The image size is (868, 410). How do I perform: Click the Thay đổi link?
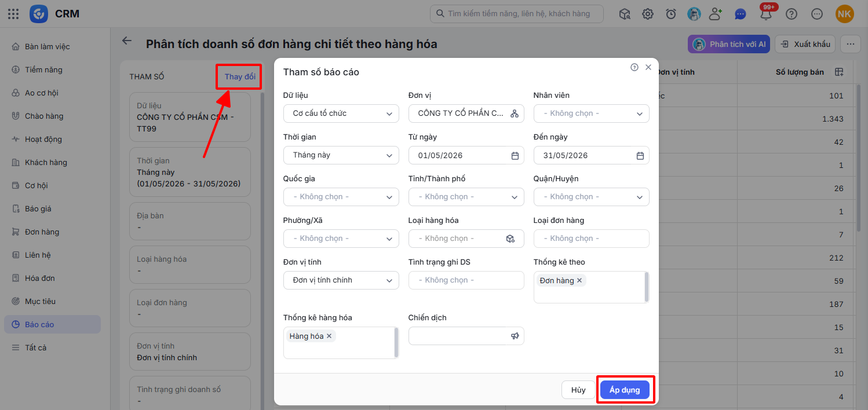point(240,76)
